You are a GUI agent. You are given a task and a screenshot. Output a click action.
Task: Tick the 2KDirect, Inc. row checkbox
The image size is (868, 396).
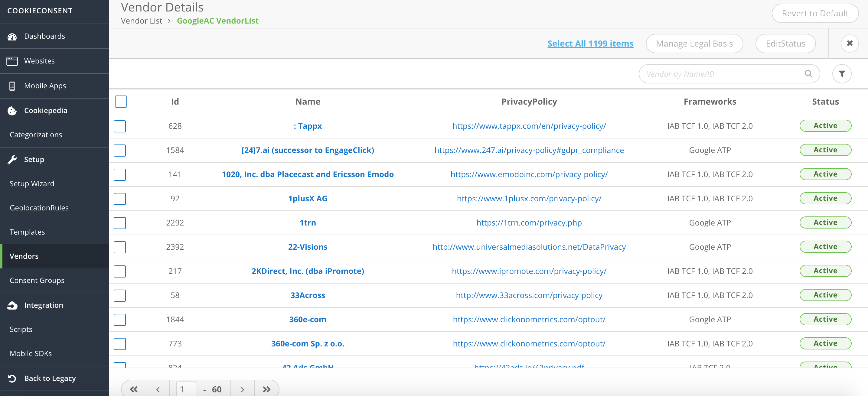(x=120, y=271)
